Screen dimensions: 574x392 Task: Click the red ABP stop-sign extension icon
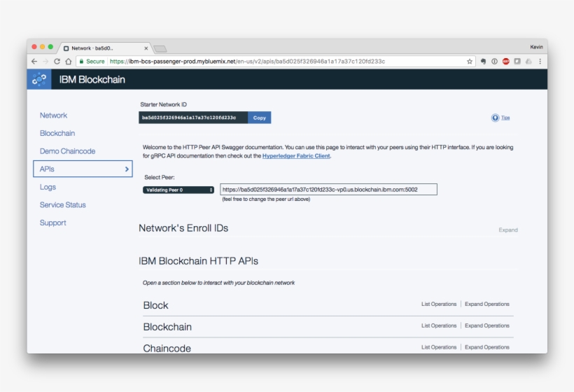pyautogui.click(x=506, y=62)
